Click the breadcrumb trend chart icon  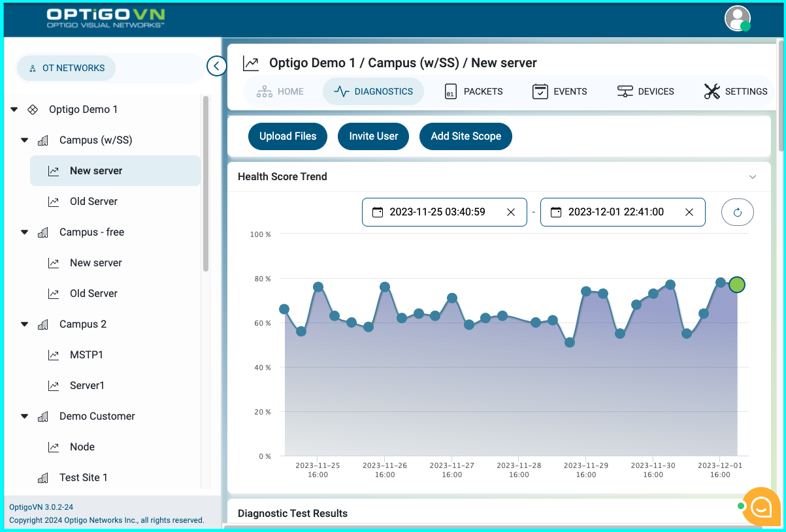click(x=251, y=63)
